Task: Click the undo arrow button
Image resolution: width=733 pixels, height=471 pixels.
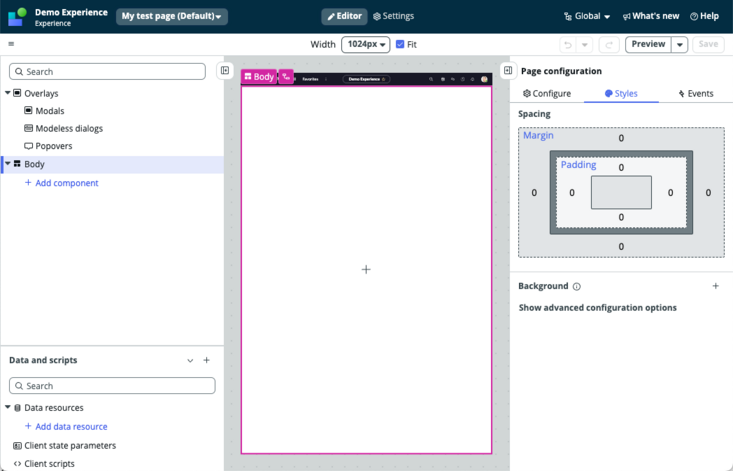Action: coord(568,44)
